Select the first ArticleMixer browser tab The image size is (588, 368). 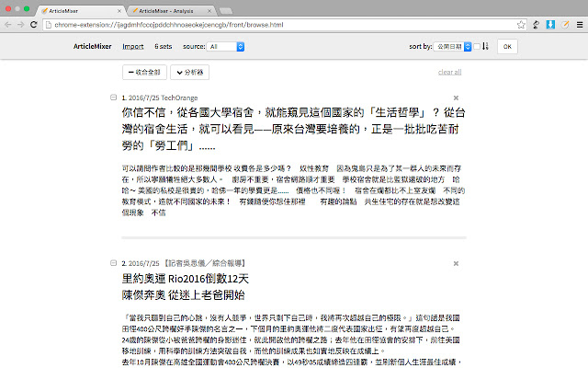coord(81,11)
